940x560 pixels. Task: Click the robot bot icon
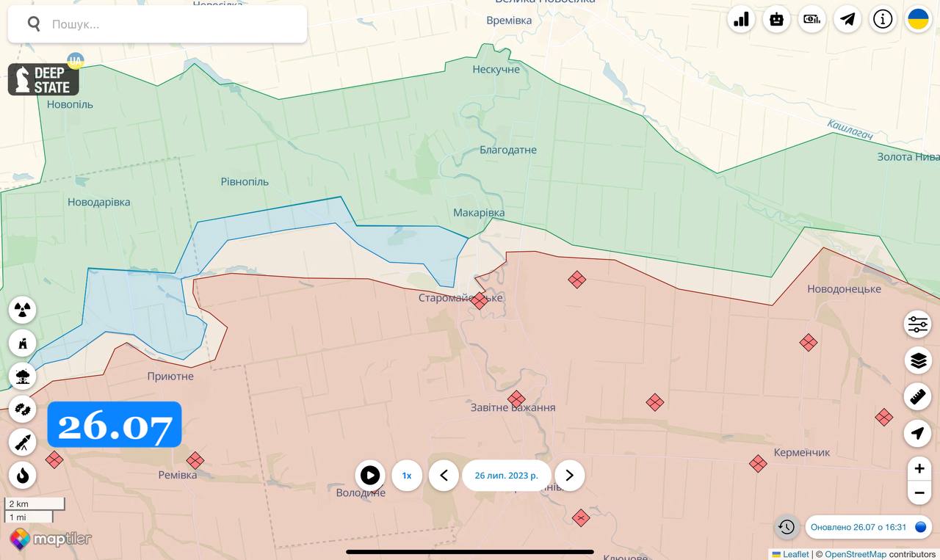(776, 20)
